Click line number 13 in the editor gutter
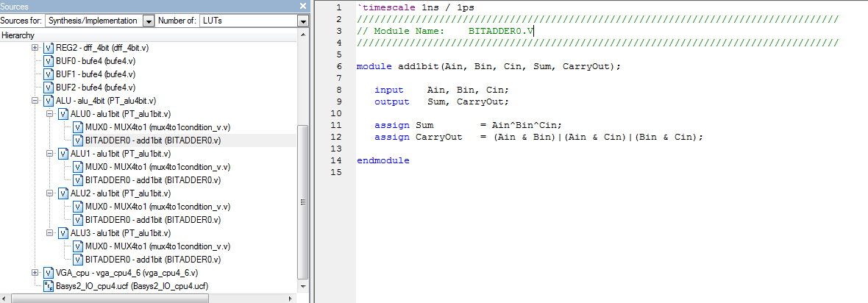 pyautogui.click(x=336, y=149)
